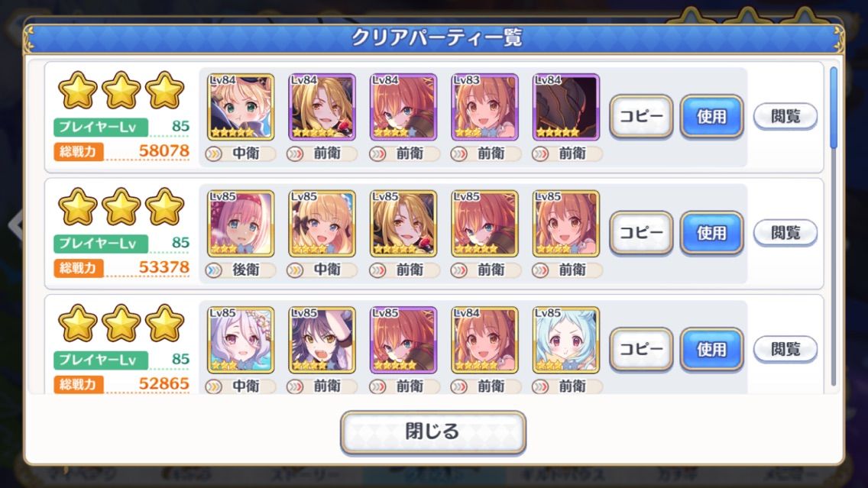Select the dark Lv84 character icon in first party
Viewport: 868px width, 488px height.
point(565,107)
